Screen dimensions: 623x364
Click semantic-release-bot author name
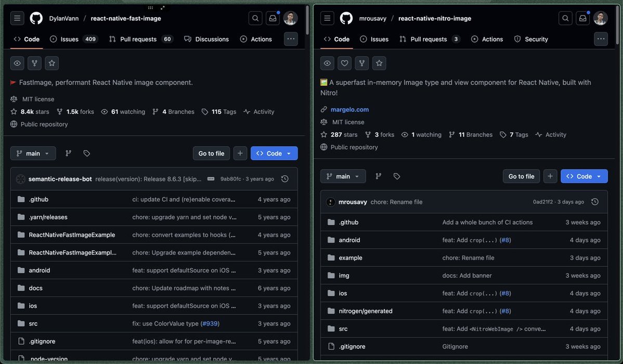[60, 179]
